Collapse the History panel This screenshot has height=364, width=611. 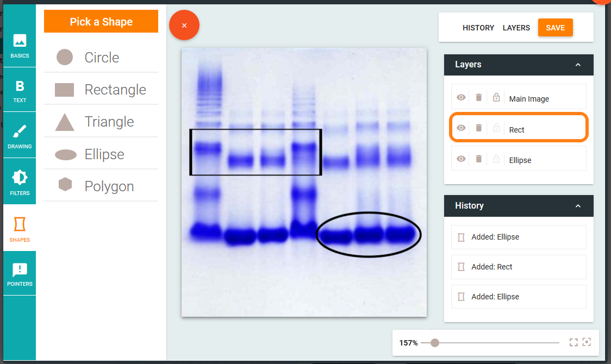pos(578,206)
